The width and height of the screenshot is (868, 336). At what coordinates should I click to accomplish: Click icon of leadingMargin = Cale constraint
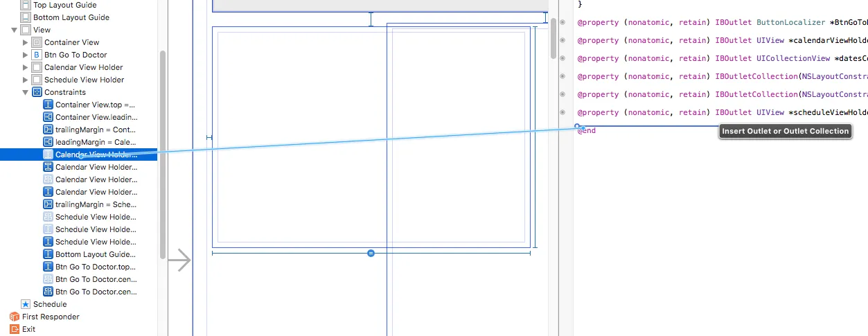coord(48,142)
